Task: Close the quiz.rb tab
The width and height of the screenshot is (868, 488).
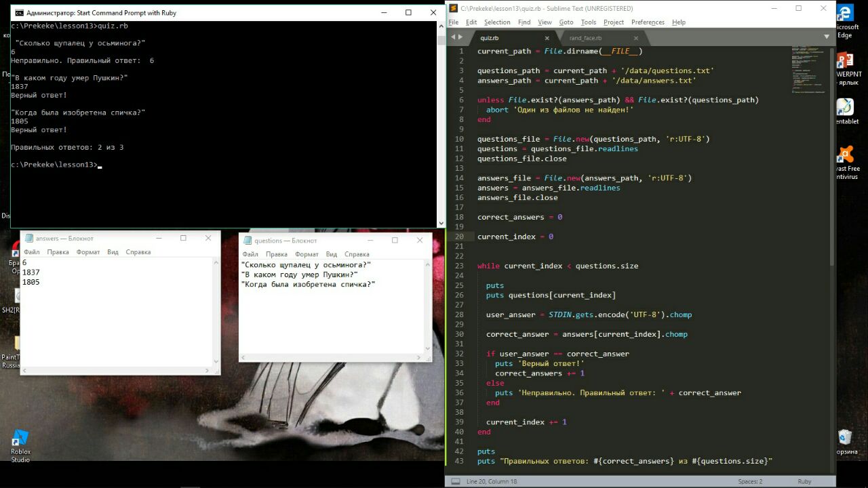Action: coord(547,38)
